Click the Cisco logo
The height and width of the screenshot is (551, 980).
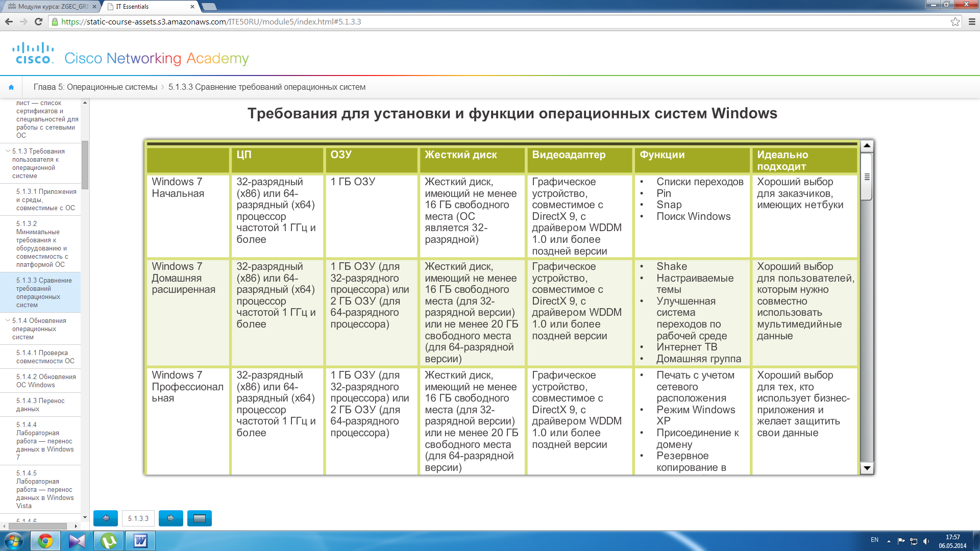[33, 53]
